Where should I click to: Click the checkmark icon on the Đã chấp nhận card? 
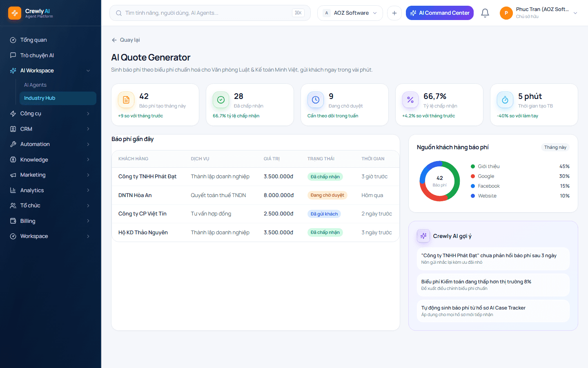(221, 100)
